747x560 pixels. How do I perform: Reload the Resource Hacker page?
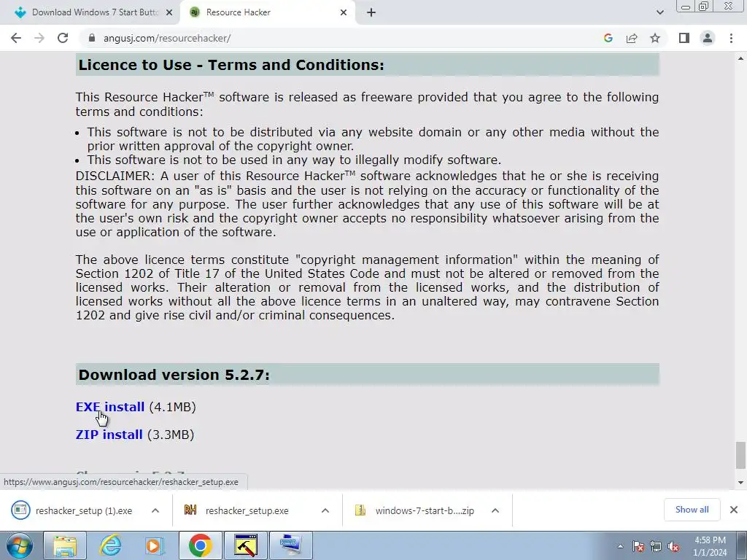point(63,38)
